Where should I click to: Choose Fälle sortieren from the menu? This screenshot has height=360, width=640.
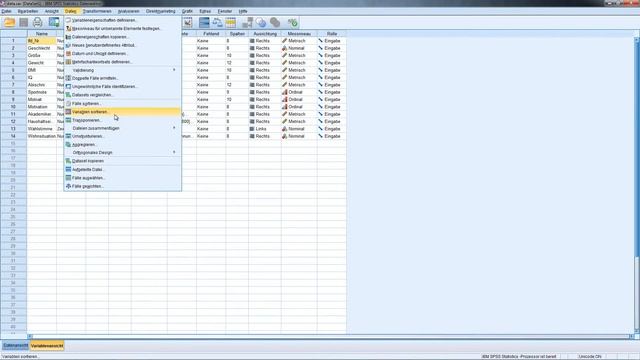pyautogui.click(x=122, y=103)
